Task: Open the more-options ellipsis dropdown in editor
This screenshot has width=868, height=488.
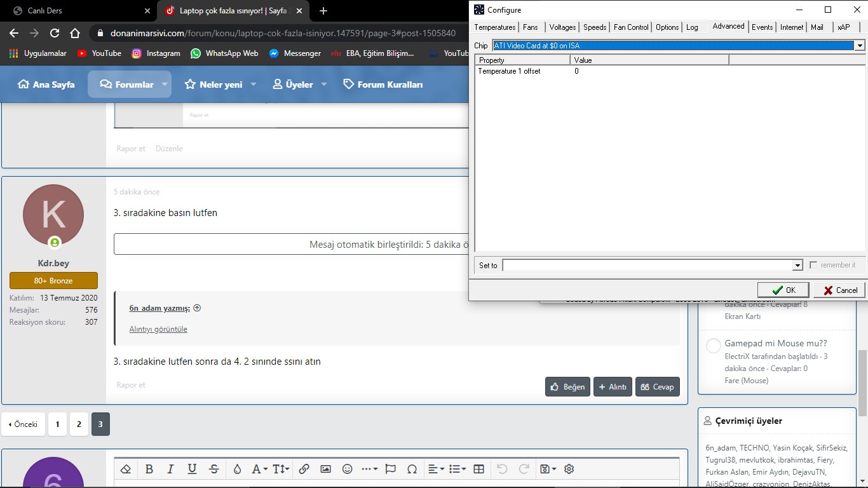Action: (369, 469)
